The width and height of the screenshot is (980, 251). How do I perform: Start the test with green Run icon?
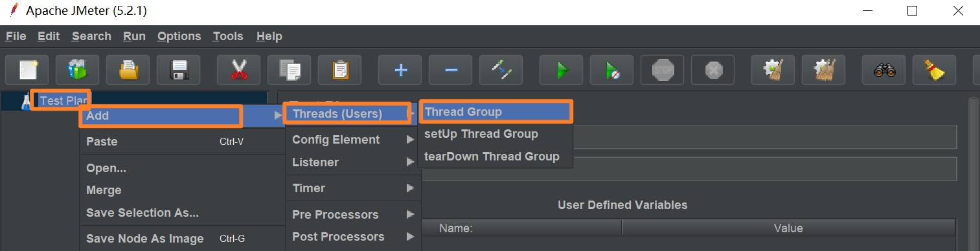click(x=561, y=70)
